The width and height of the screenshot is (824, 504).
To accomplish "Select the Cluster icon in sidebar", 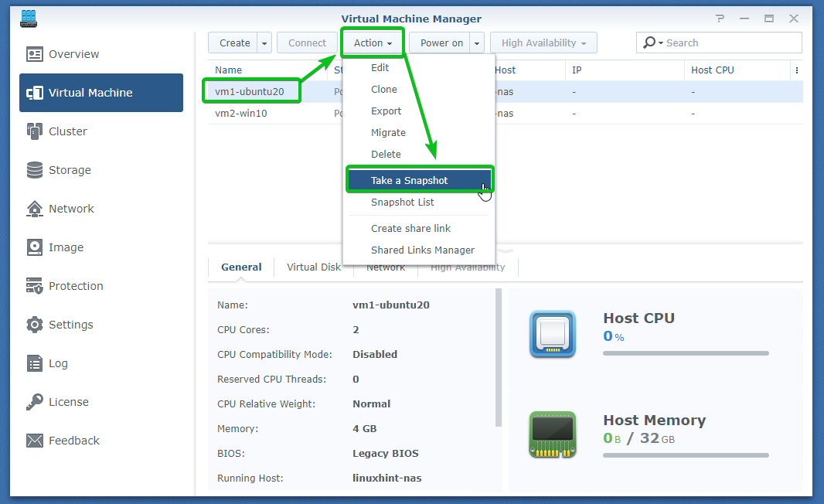I will [x=35, y=131].
